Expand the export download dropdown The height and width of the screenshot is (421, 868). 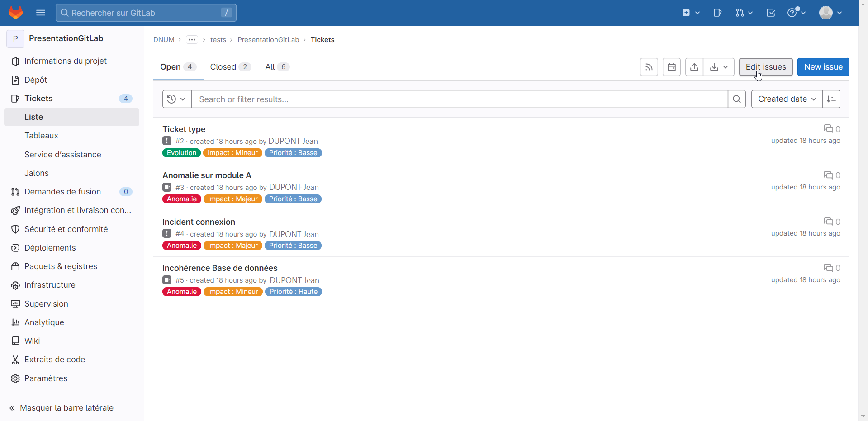718,67
